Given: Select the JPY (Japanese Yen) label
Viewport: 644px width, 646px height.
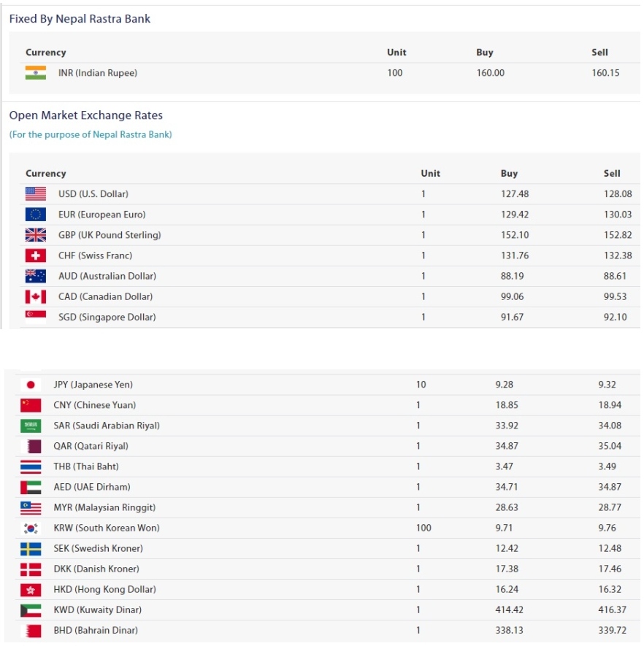Looking at the screenshot, I should [93, 385].
